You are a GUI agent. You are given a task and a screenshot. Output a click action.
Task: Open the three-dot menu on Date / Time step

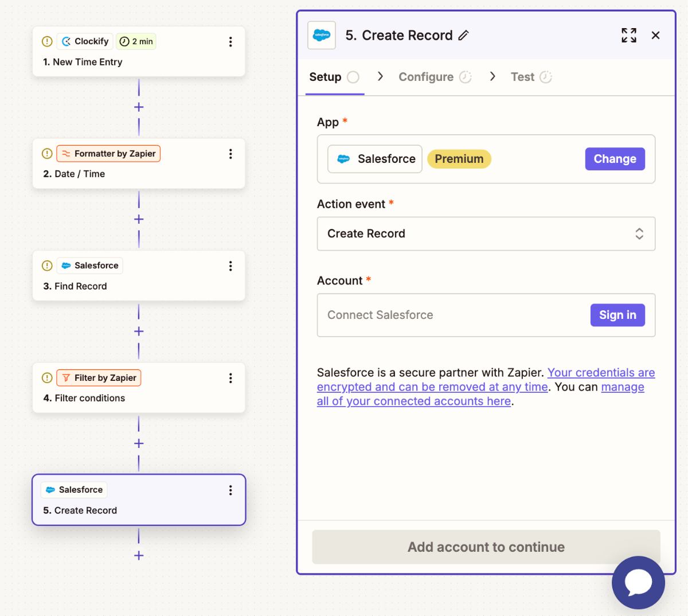[230, 154]
